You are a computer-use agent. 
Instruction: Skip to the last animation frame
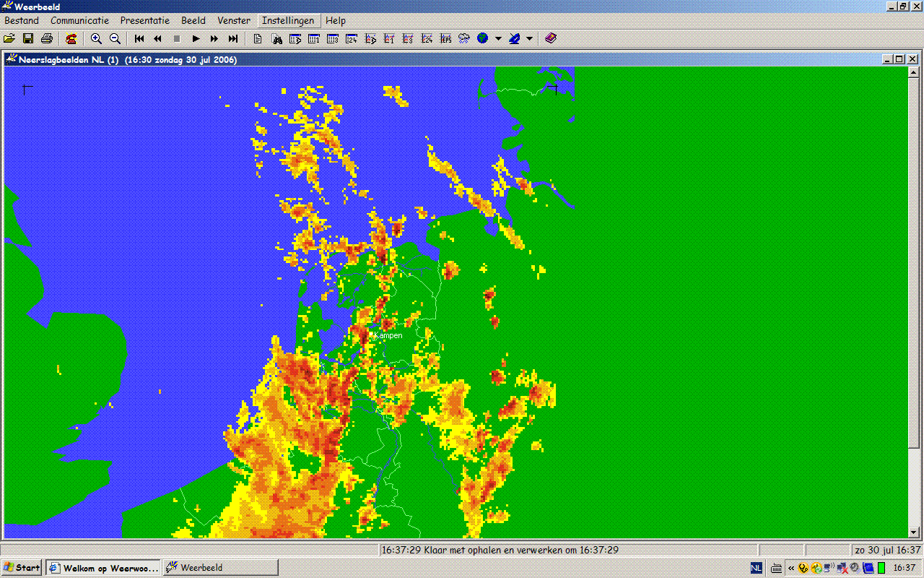233,38
